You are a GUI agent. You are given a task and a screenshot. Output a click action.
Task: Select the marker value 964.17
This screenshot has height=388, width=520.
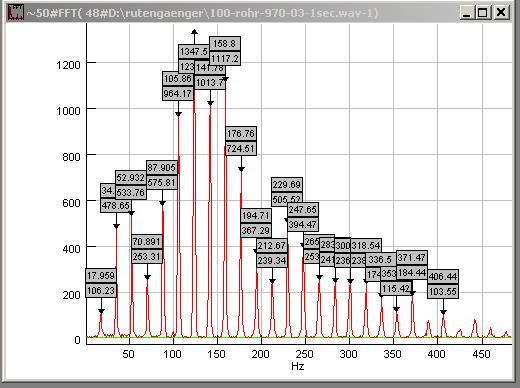[x=178, y=93]
